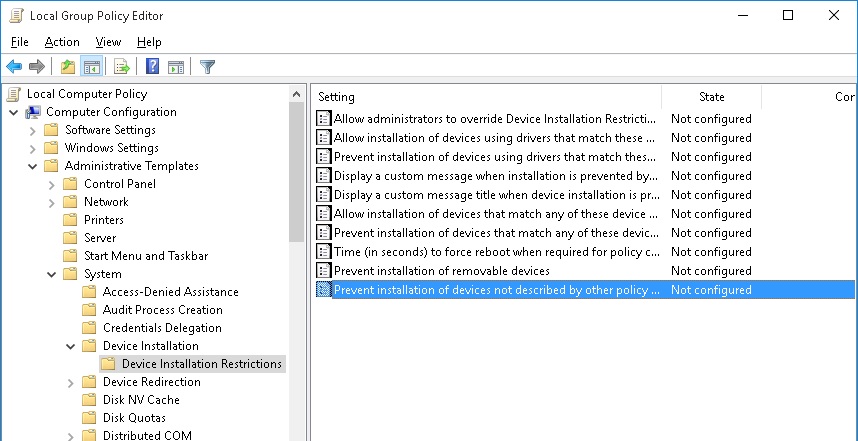
Task: Click the State column header
Action: [x=712, y=97]
